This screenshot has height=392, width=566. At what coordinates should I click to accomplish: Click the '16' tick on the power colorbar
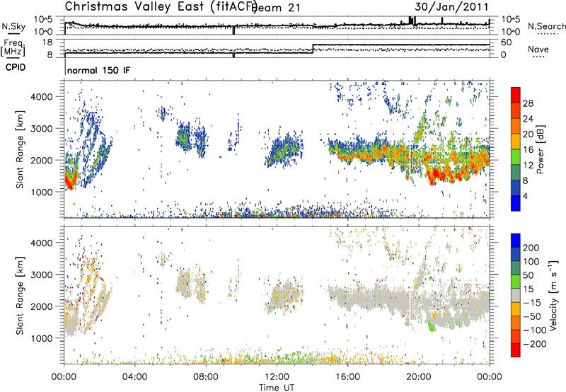click(528, 150)
